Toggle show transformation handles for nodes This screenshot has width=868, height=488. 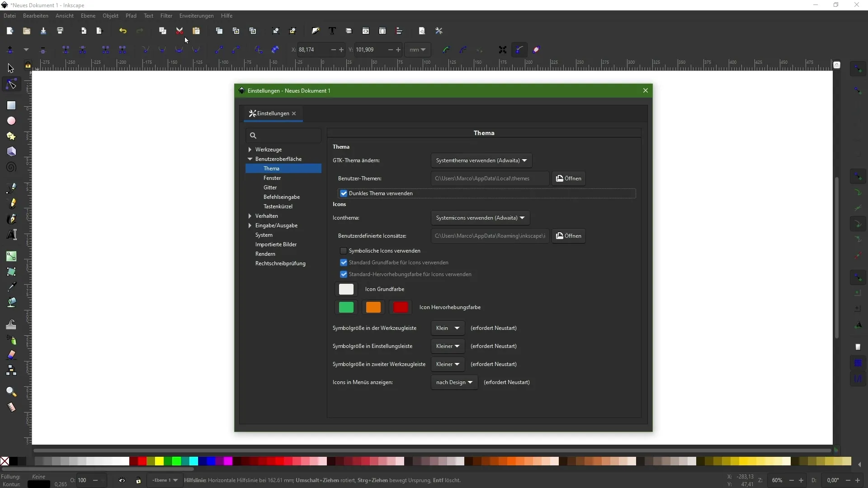pyautogui.click(x=503, y=50)
